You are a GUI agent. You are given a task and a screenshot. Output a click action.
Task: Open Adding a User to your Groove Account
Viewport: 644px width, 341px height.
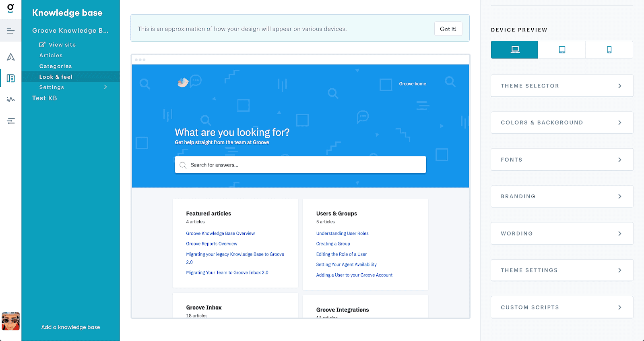(x=354, y=275)
